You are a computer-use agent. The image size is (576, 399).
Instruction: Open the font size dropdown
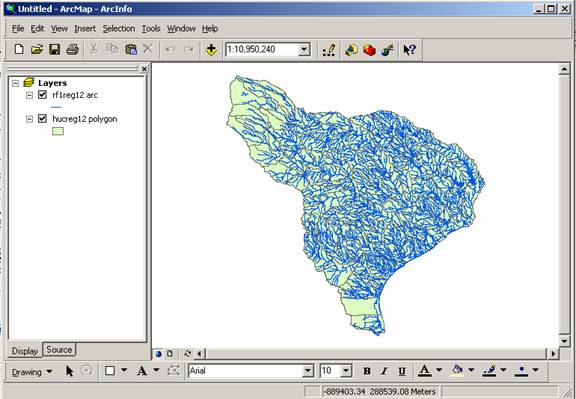(x=346, y=371)
